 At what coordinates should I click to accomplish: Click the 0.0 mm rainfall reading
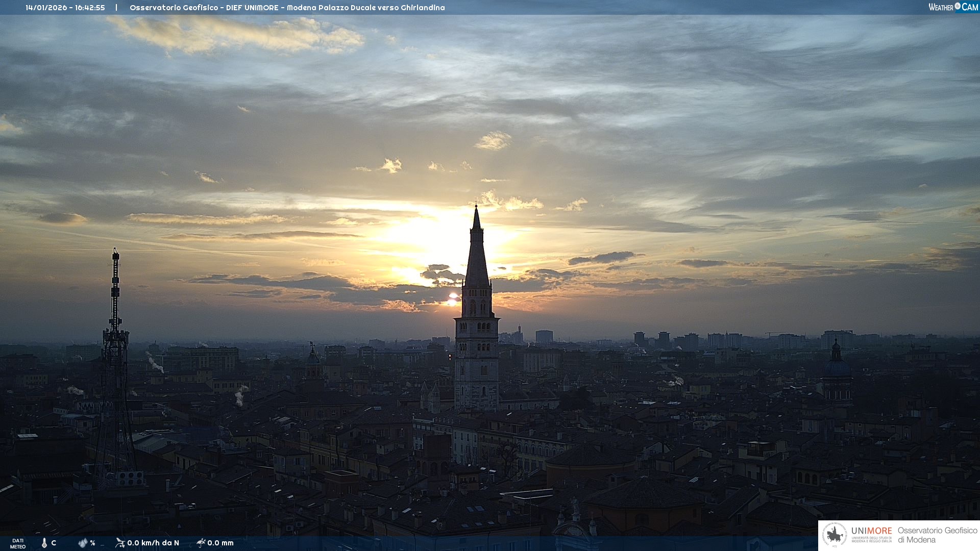click(220, 543)
